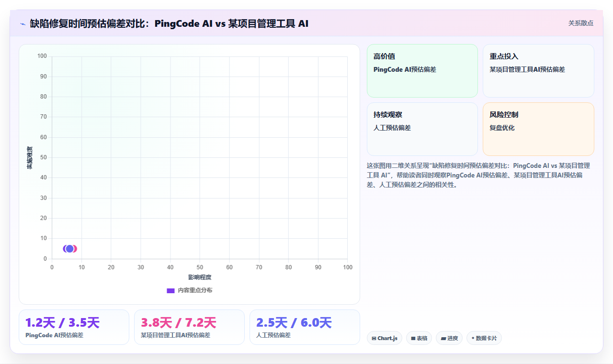This screenshot has width=613, height=364.
Task: Click the 1.2天 / 3.5天 stat card
Action: [74, 327]
